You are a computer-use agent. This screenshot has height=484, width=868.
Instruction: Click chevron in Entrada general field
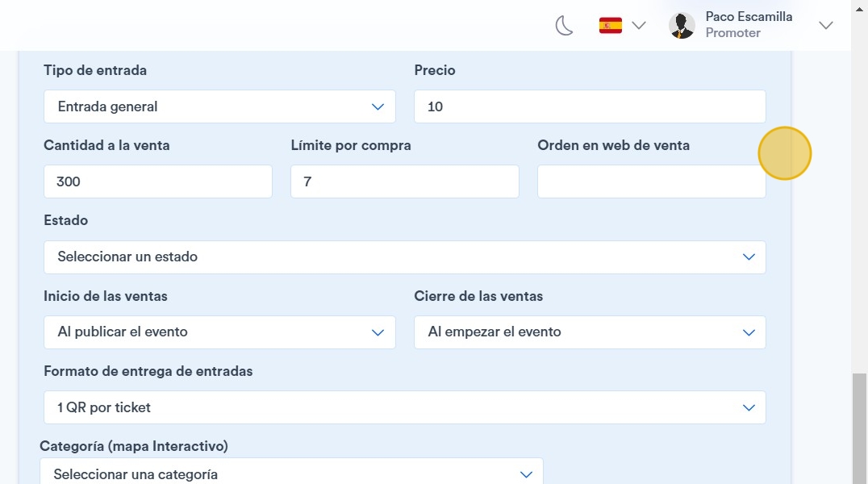[x=378, y=106]
